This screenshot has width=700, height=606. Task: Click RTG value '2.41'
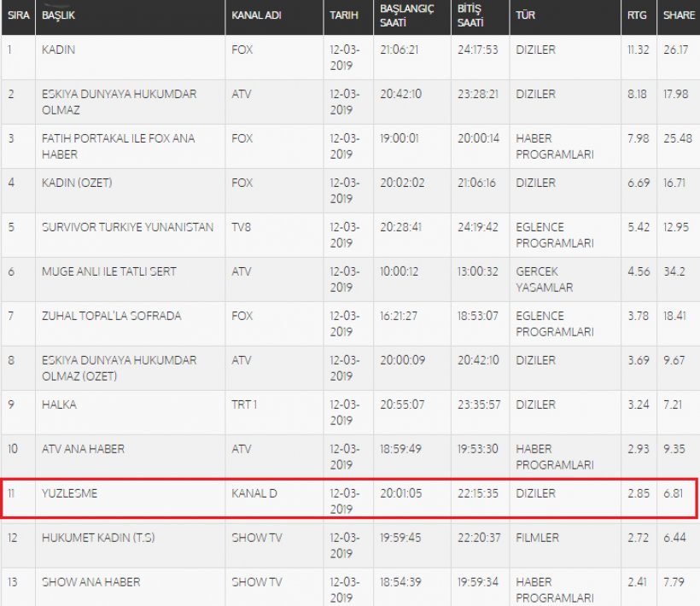(x=638, y=582)
